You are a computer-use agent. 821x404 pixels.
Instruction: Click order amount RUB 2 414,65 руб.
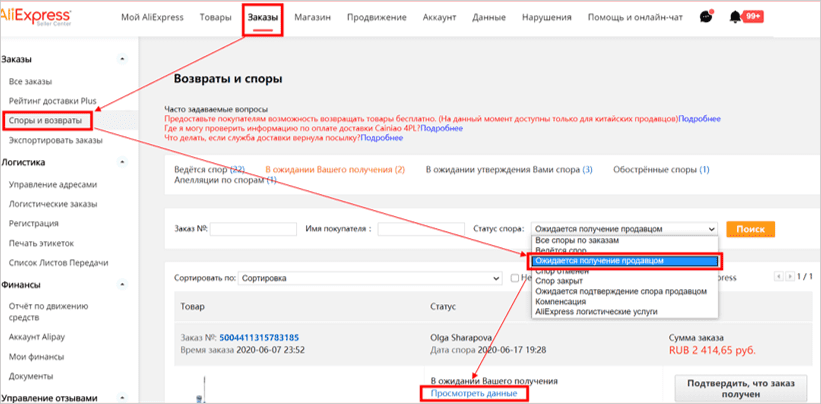click(x=712, y=350)
